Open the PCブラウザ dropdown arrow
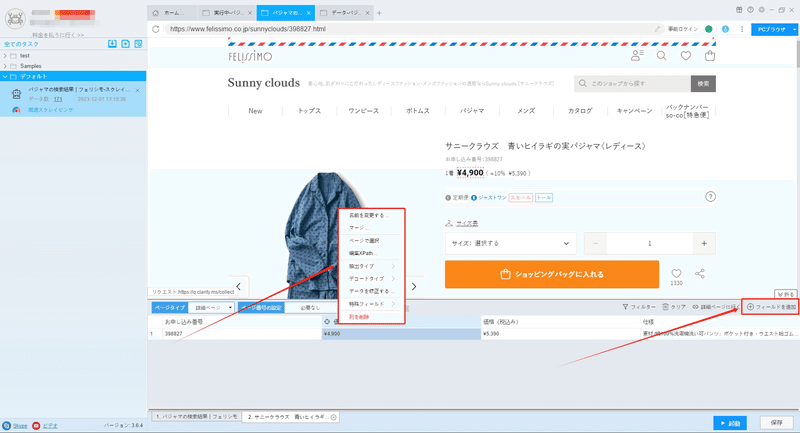 point(794,30)
